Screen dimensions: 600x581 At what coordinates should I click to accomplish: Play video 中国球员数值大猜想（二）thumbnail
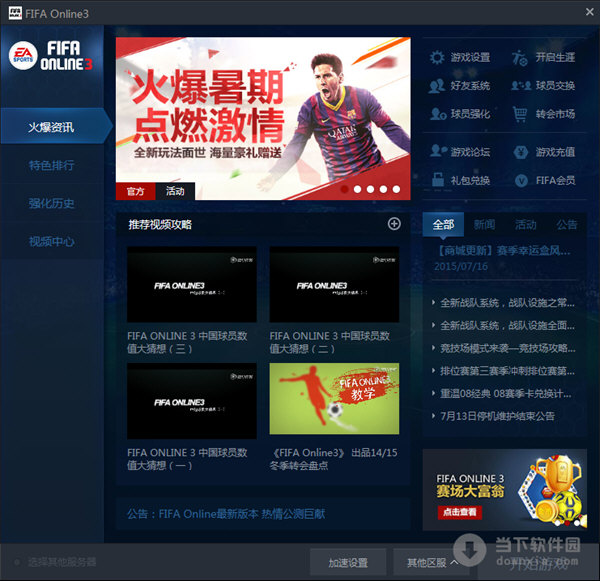[x=334, y=284]
